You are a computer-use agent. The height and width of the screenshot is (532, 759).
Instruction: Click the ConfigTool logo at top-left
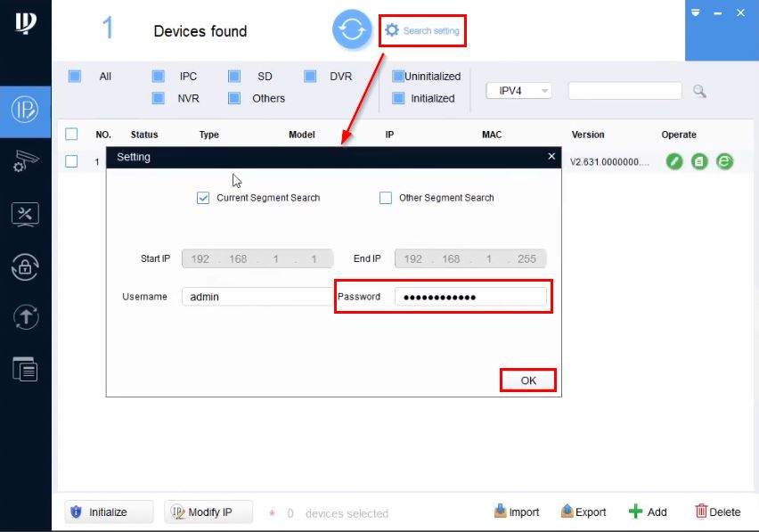[x=25, y=22]
